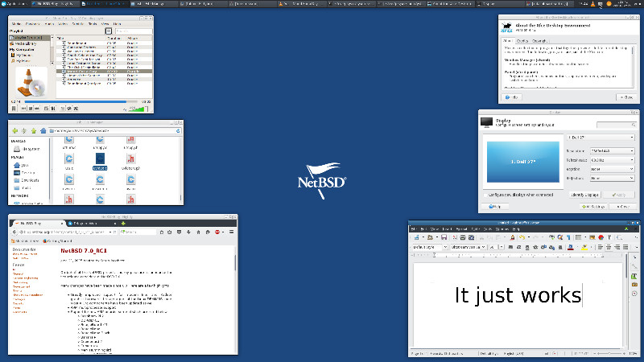The height and width of the screenshot is (362, 644).
Task: Open File System in Devices sidebar
Action: (31, 149)
